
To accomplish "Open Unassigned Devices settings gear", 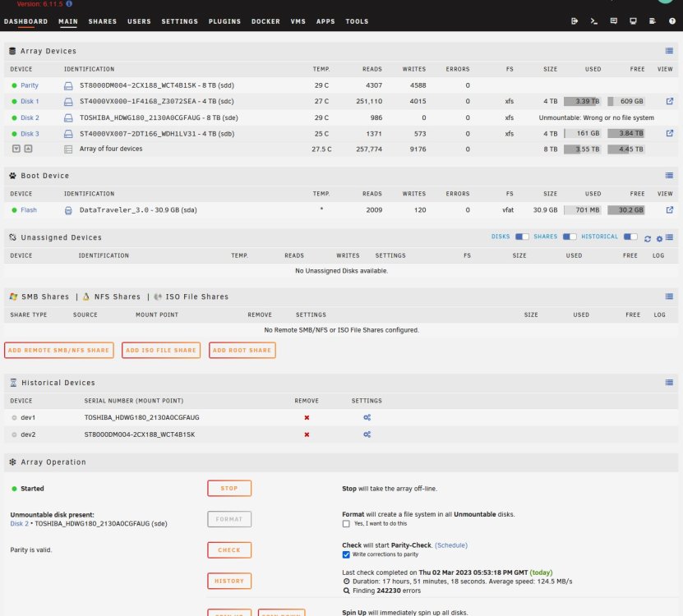I will tap(659, 238).
